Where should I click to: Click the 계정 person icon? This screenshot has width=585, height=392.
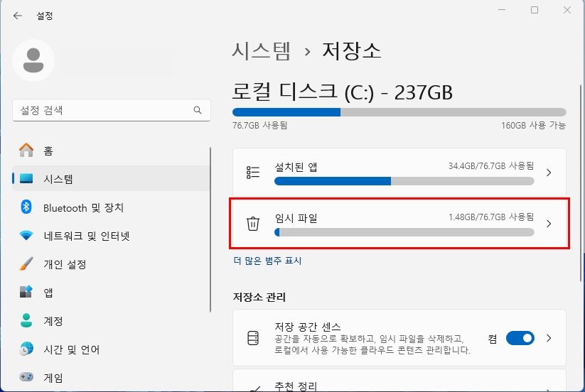(x=26, y=320)
